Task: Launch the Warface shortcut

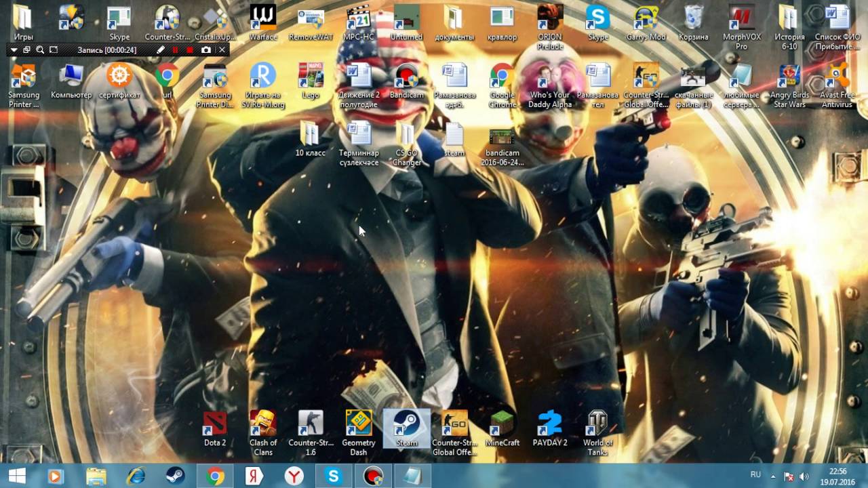Action: tap(263, 23)
